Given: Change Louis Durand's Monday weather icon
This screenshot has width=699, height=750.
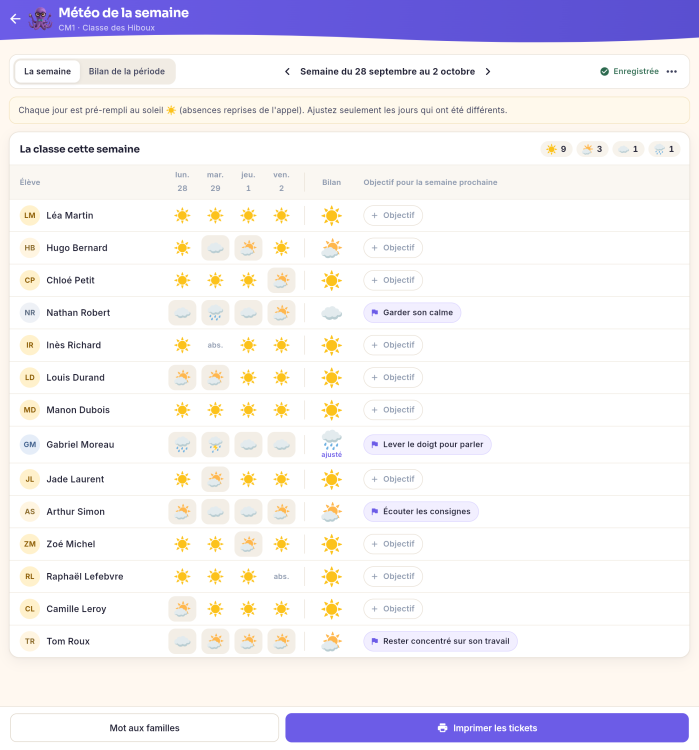Looking at the screenshot, I should (x=182, y=377).
